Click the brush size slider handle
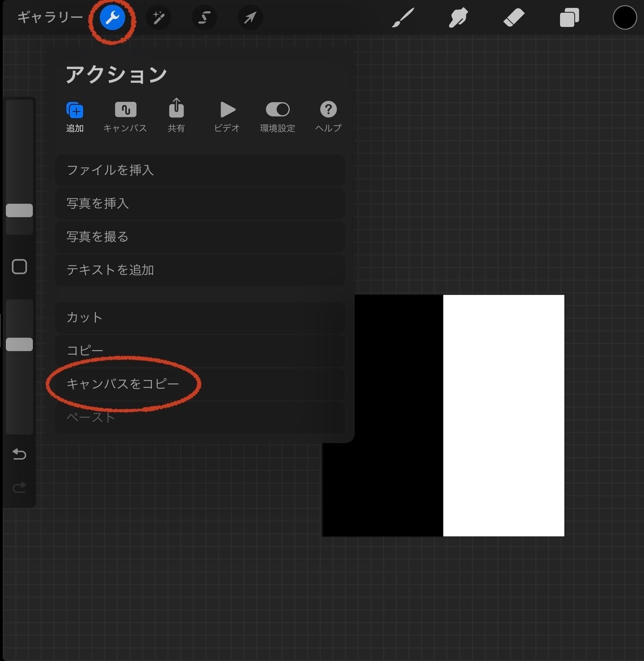This screenshot has height=661, width=644. coord(19,210)
